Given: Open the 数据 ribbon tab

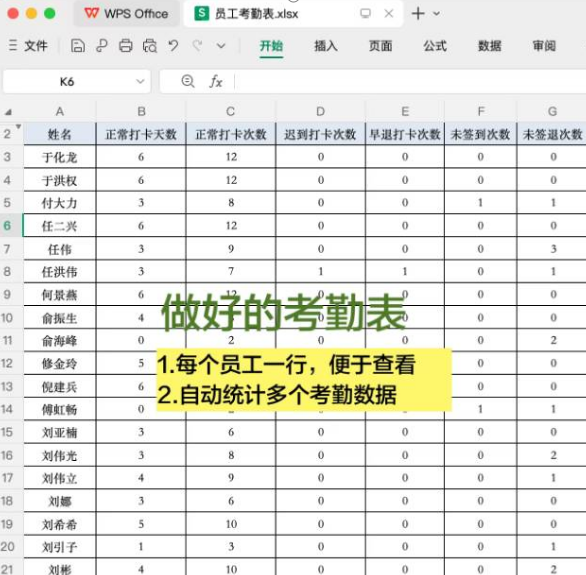Looking at the screenshot, I should point(490,46).
